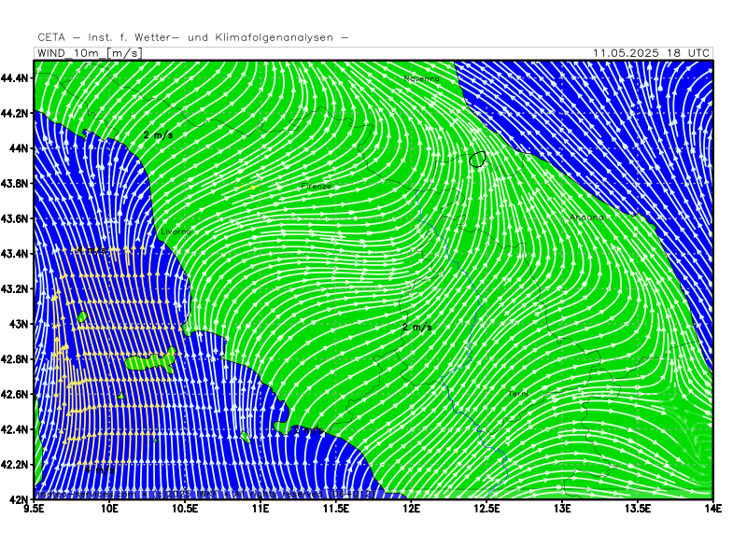This screenshot has height=560, width=747.
Task: Click the 11E longitude tick label
Action: pyautogui.click(x=261, y=509)
